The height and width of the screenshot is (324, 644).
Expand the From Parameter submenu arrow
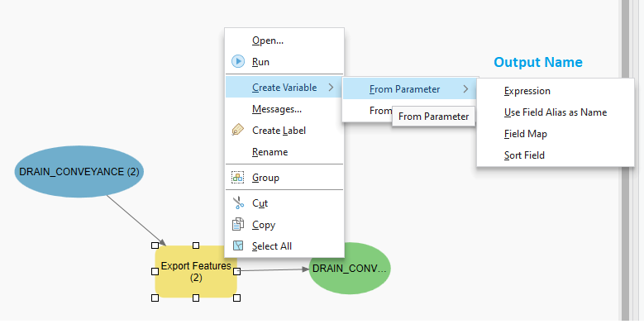[x=465, y=88]
